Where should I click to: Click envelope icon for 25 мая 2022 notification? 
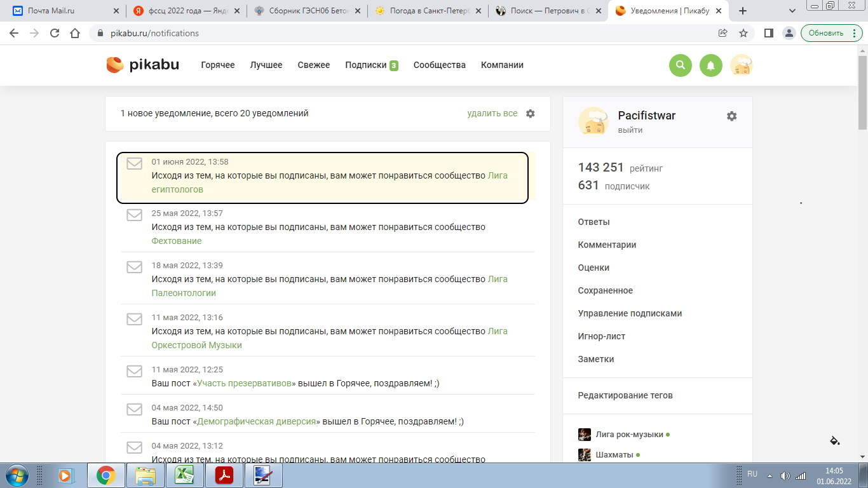coord(134,215)
